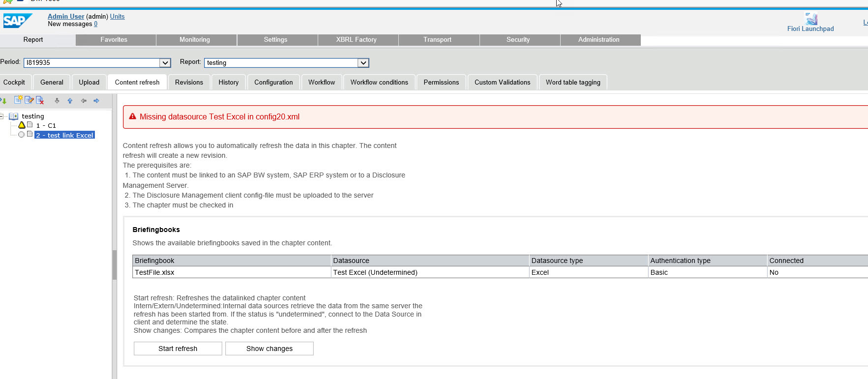Switch to the Word table tagging tab
The height and width of the screenshot is (379, 868).
tap(573, 82)
